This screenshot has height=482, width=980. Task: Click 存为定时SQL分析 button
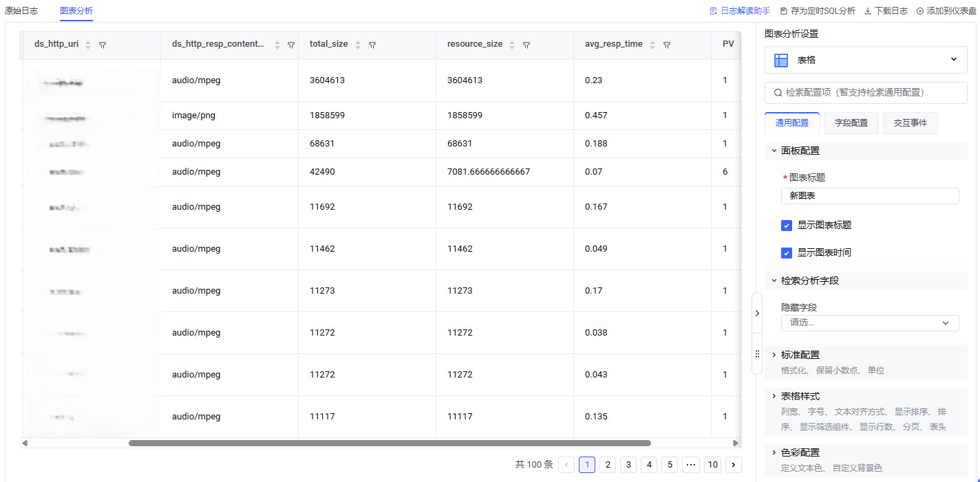(818, 11)
